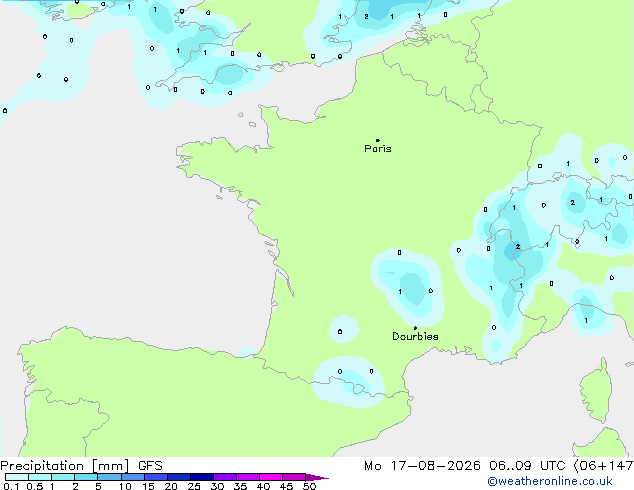Click the legend value label '25'

194,486
